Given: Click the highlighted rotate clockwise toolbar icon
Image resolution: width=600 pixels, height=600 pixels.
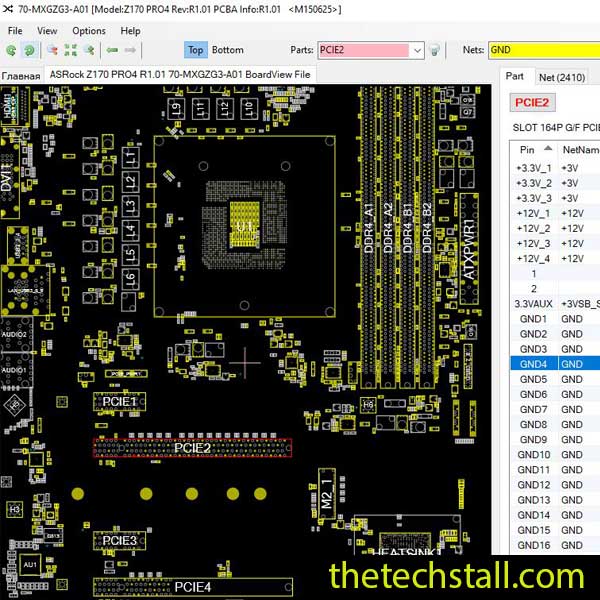Looking at the screenshot, I should [x=30, y=50].
